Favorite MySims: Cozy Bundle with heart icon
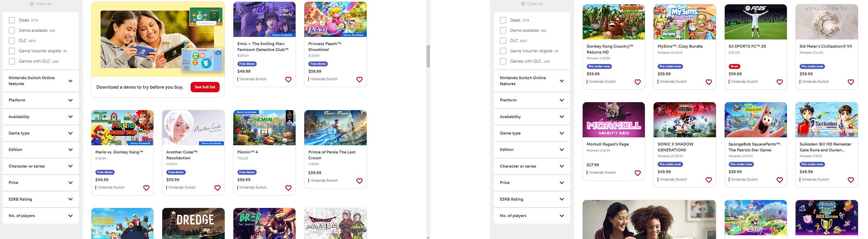The image size is (868, 239). (709, 82)
